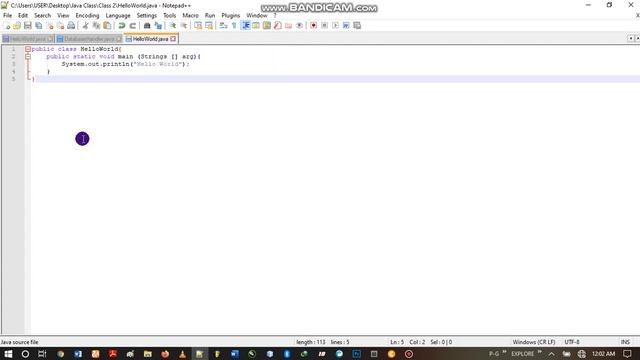Collapse the HelloWorld class fold marker on line 1
The width and height of the screenshot is (640, 360).
click(28, 49)
